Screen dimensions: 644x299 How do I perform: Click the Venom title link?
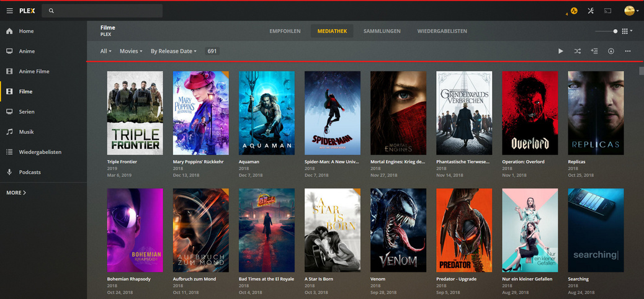378,279
